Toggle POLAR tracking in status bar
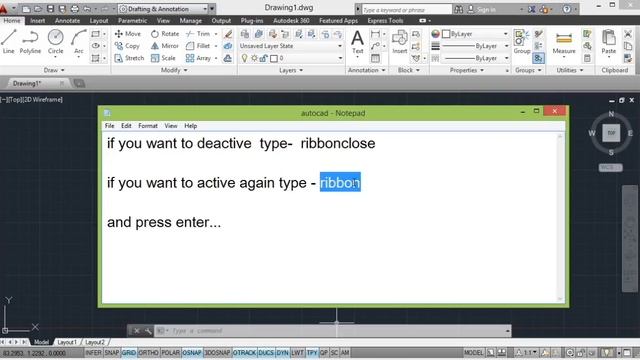The height and width of the screenshot is (360, 640). coord(171,353)
